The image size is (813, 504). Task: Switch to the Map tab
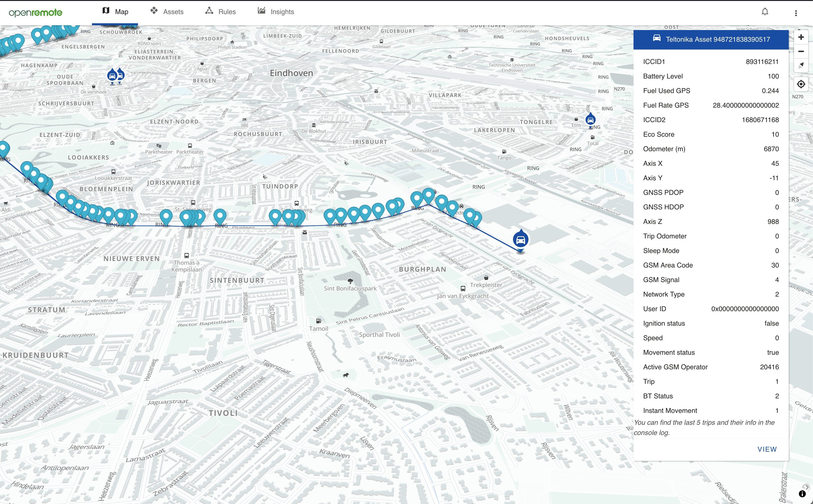click(115, 12)
